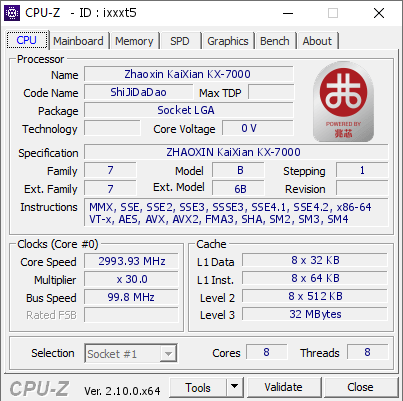Click the empty Rated FSB field
This screenshot has height=401, width=403.
131,315
